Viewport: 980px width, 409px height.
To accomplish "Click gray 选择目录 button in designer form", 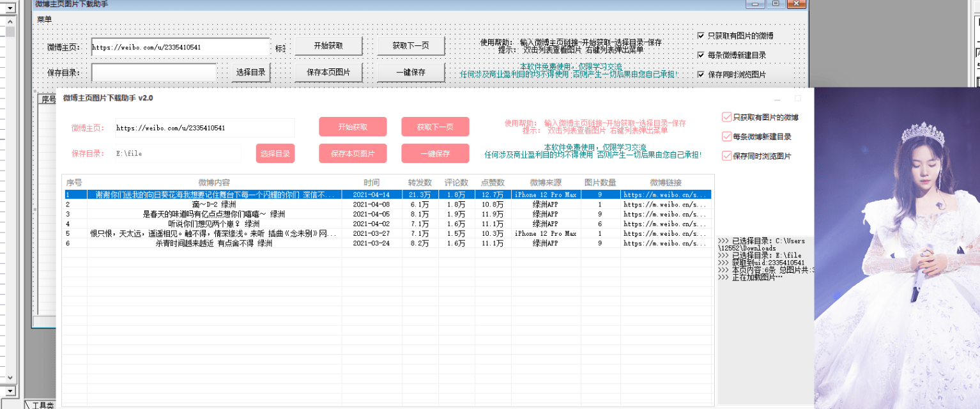I will tap(251, 72).
